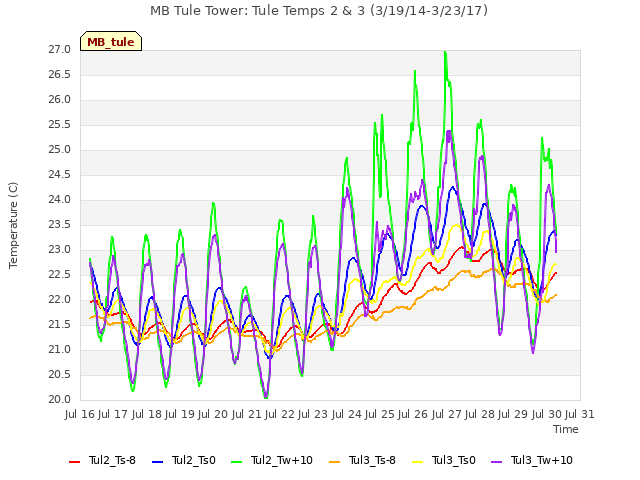Click the Jul 16 x-axis tick label
The image size is (640, 480).
[x=80, y=414]
